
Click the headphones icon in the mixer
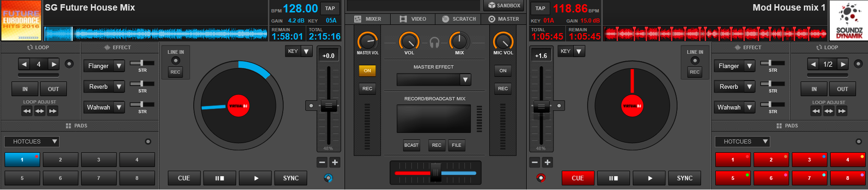point(434,43)
